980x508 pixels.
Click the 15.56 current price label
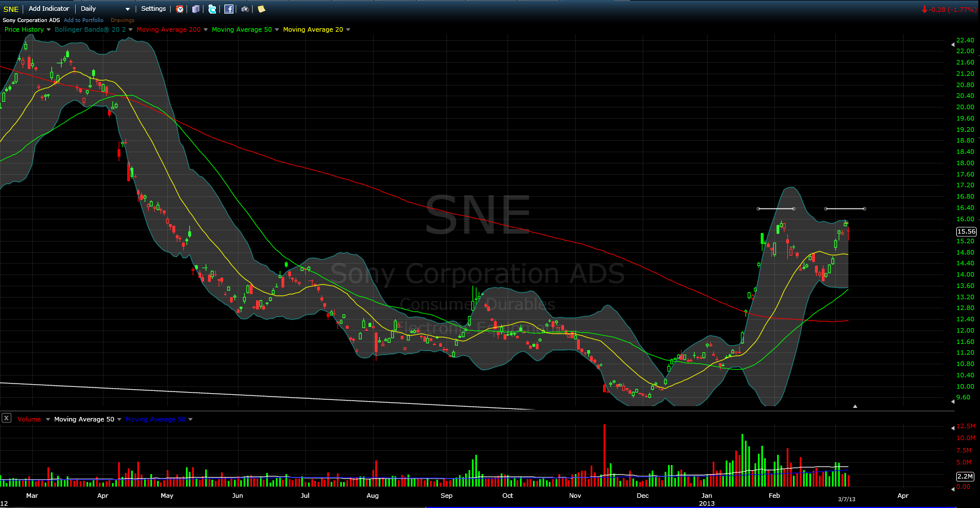pos(966,231)
